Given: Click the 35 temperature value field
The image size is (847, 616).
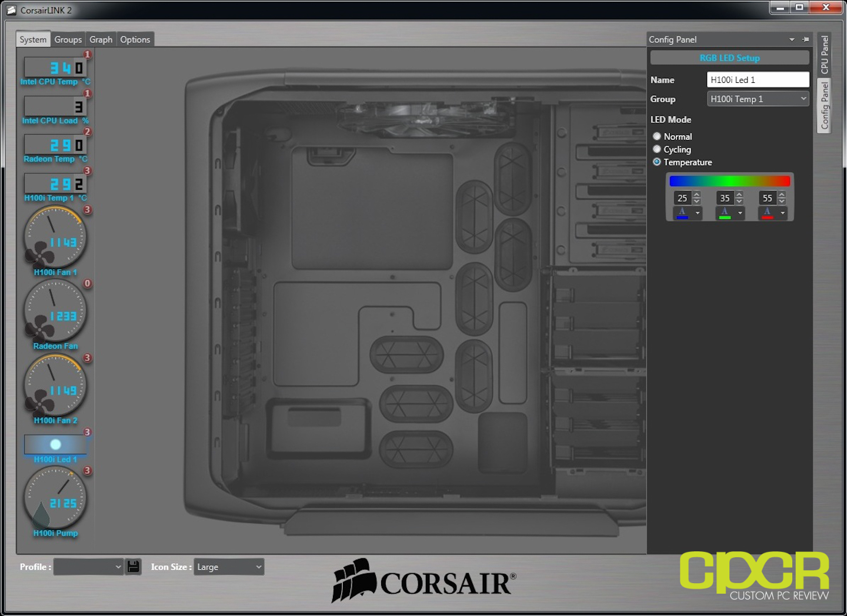Looking at the screenshot, I should click(x=725, y=198).
